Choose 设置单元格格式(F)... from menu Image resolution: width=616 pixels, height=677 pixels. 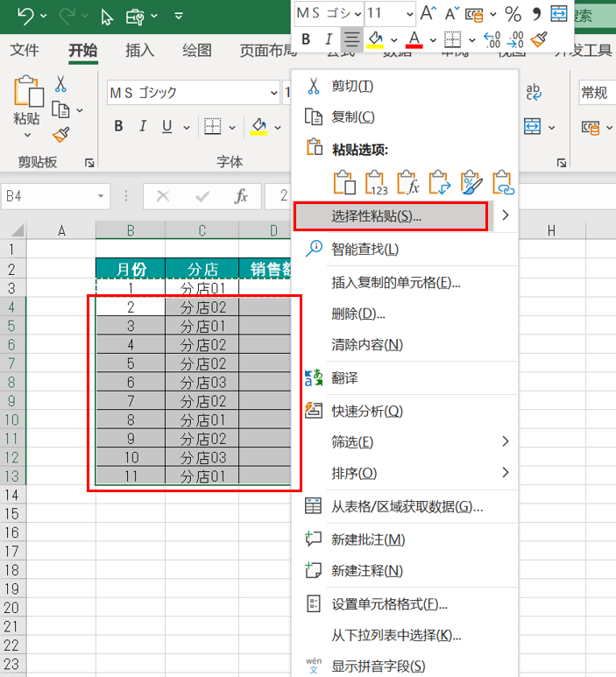coord(405,604)
